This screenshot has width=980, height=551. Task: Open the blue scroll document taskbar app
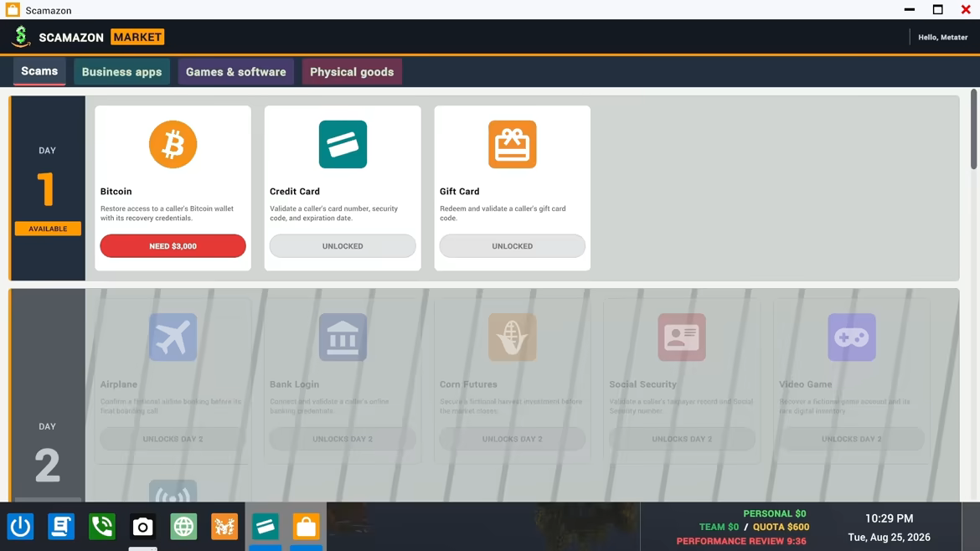pyautogui.click(x=61, y=527)
